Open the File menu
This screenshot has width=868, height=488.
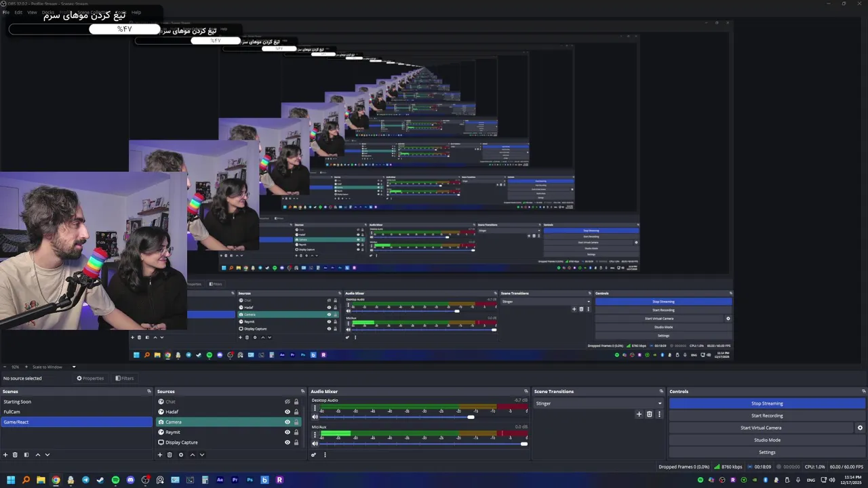tap(6, 12)
